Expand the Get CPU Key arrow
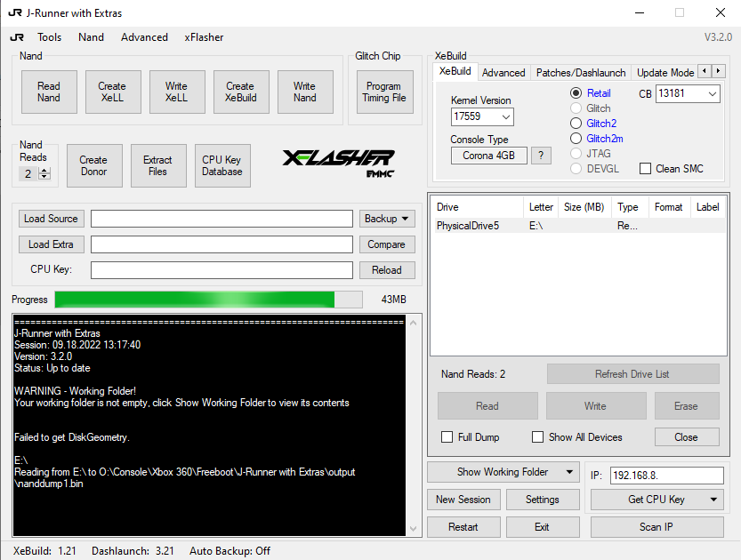Screen dimensions: 741x560 click(x=713, y=500)
